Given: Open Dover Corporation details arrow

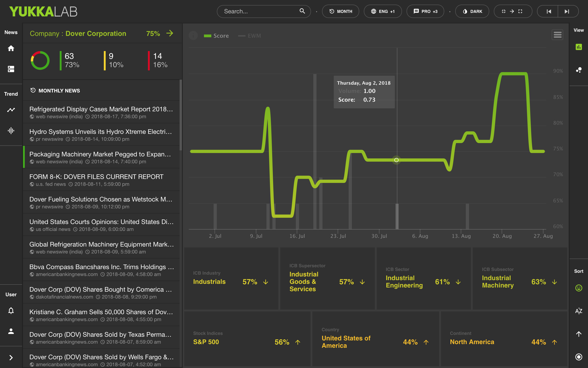Looking at the screenshot, I should 170,33.
